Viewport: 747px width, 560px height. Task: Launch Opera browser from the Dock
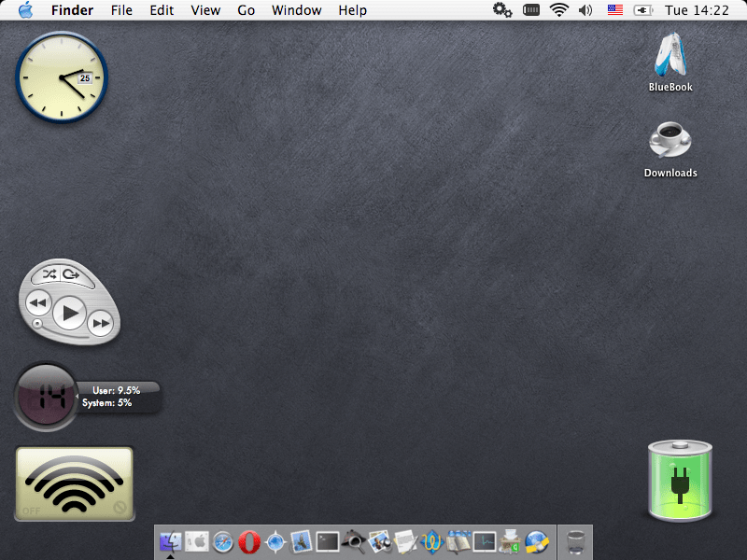tap(248, 541)
